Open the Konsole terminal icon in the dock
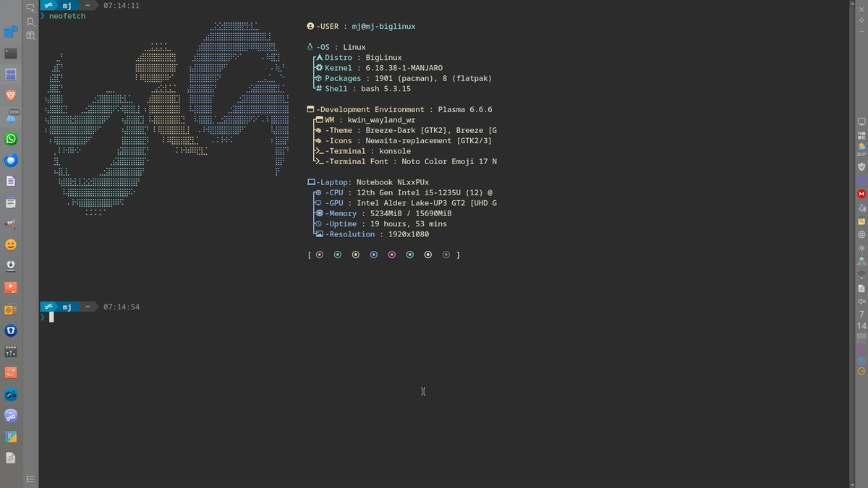 pyautogui.click(x=11, y=53)
